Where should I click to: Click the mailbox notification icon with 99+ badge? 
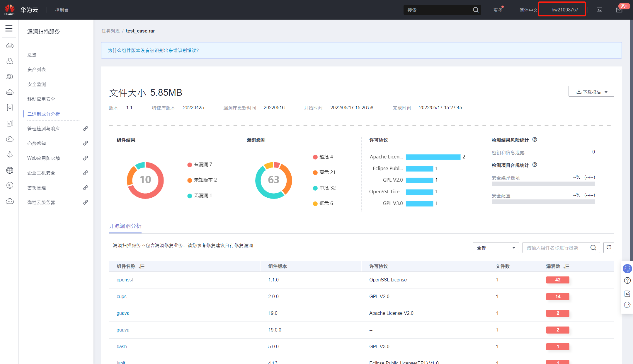tap(619, 10)
